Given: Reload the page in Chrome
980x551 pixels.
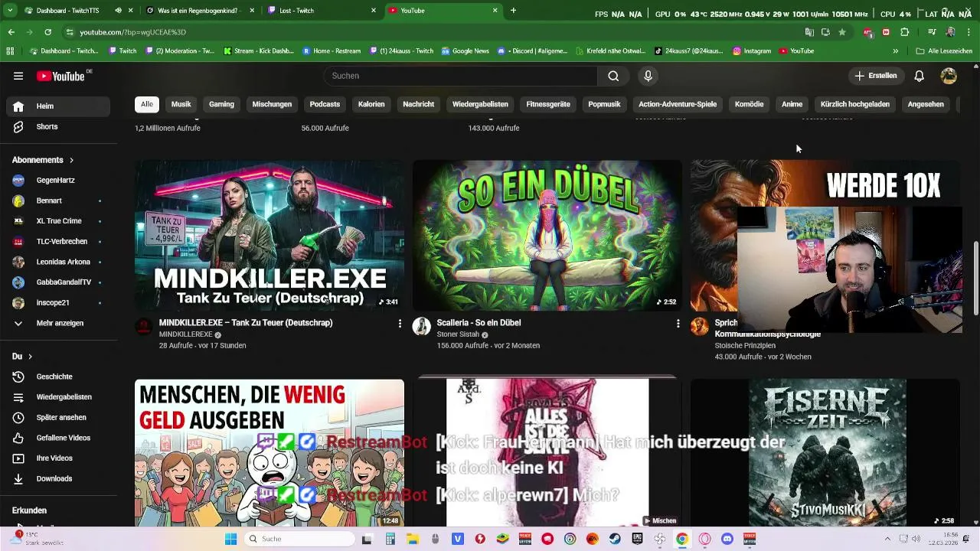Looking at the screenshot, I should [47, 32].
